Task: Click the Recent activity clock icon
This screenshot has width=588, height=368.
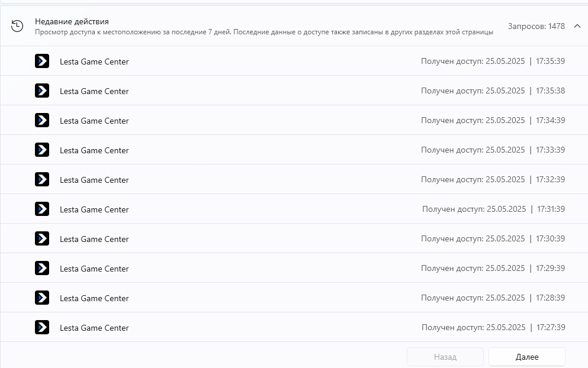Action: [17, 26]
